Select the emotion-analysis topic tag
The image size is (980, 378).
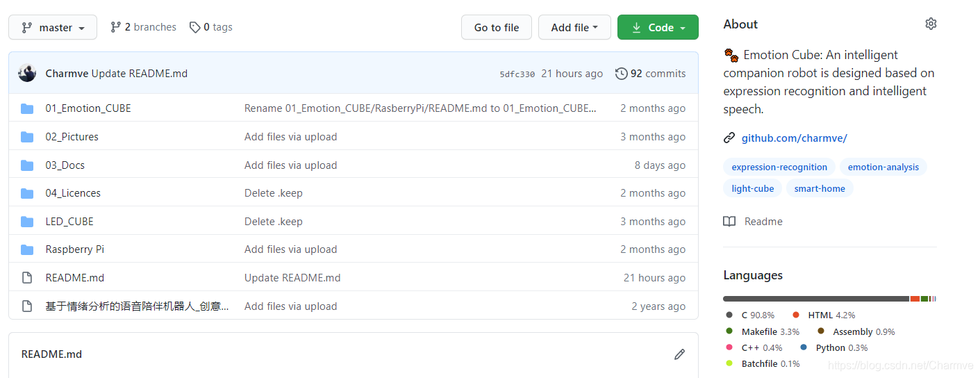coord(883,167)
